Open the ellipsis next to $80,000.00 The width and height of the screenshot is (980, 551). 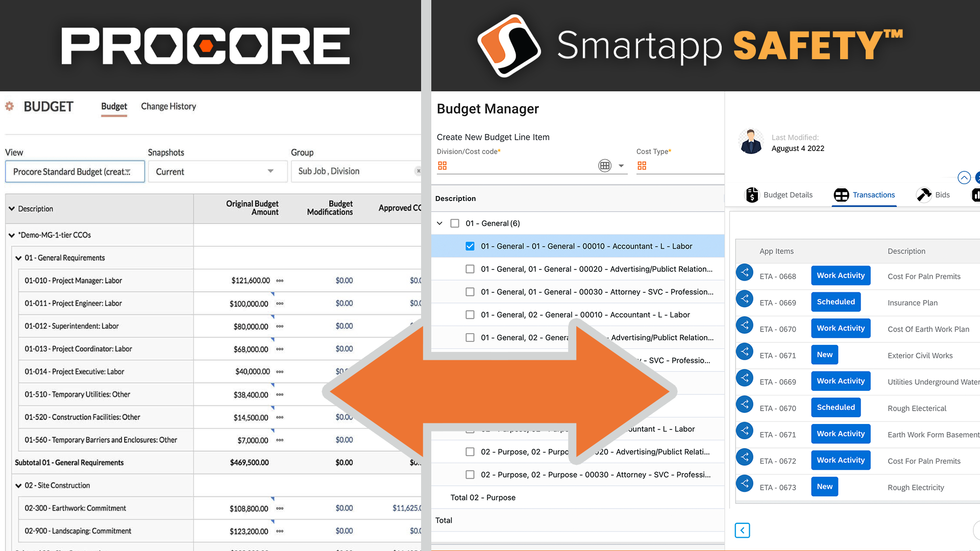tap(280, 327)
